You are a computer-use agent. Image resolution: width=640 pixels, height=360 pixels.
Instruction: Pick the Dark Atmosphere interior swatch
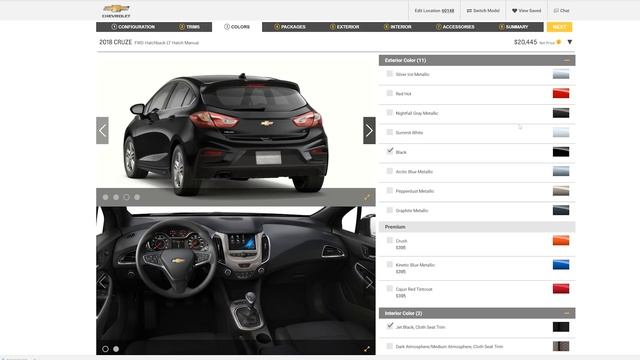click(x=561, y=346)
